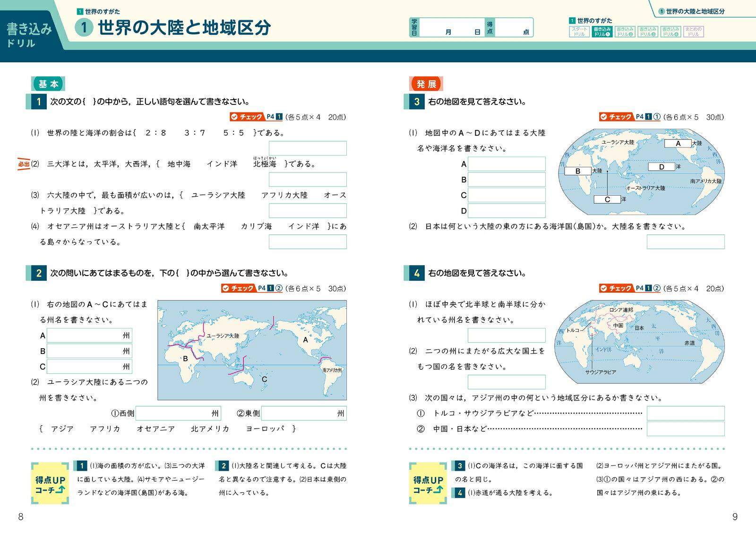Toggle the highlighted 書き込みドリル① tab marker
Viewport: 756px width, 534px height.
tap(602, 32)
